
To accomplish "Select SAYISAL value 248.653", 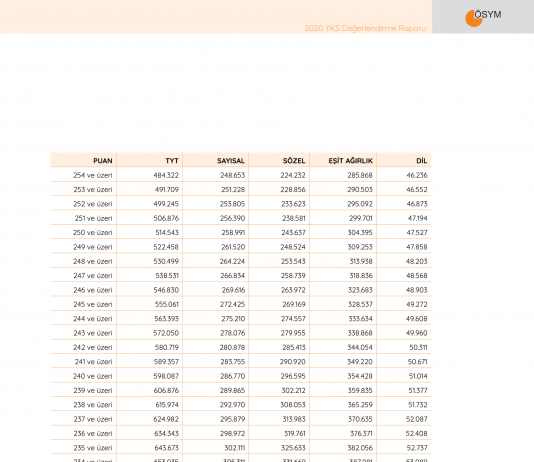I will point(232,175).
